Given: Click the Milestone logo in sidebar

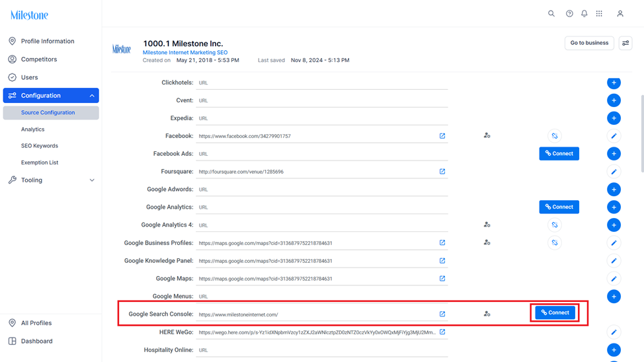Looking at the screenshot, I should coord(29,15).
